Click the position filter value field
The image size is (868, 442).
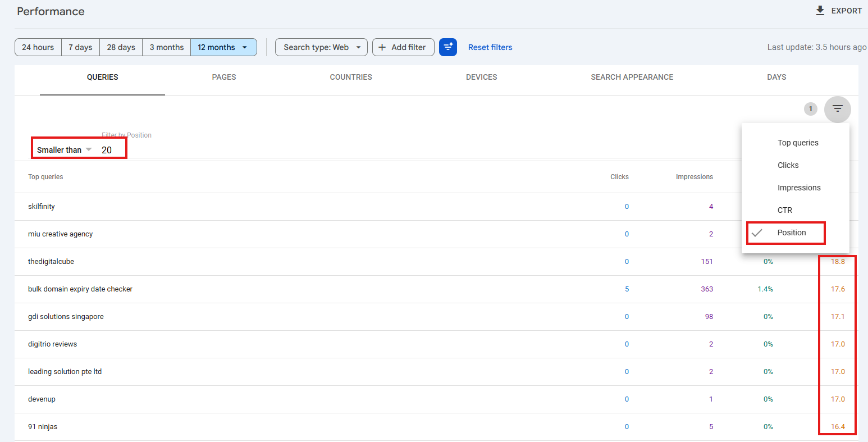(109, 150)
